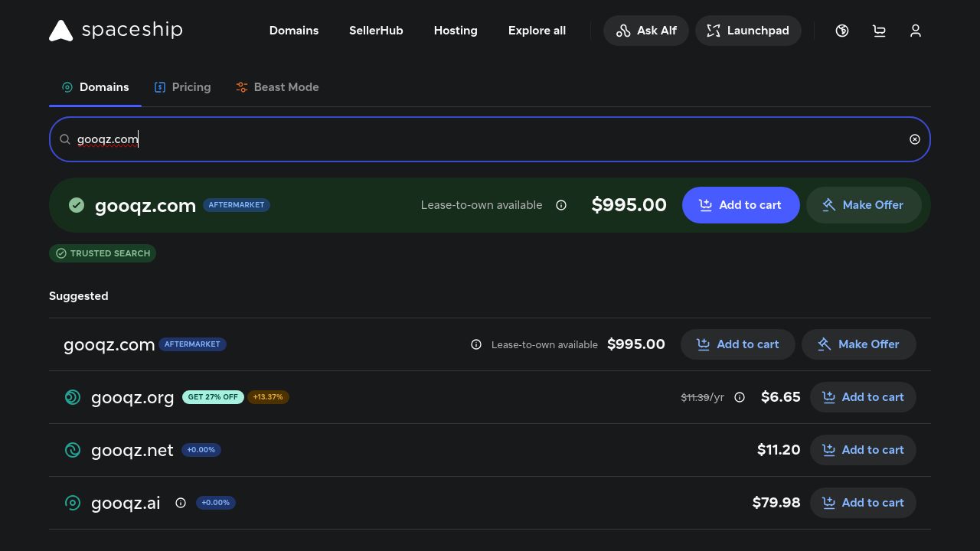The height and width of the screenshot is (551, 980).
Task: Click the Suggested heading
Action: tap(79, 296)
